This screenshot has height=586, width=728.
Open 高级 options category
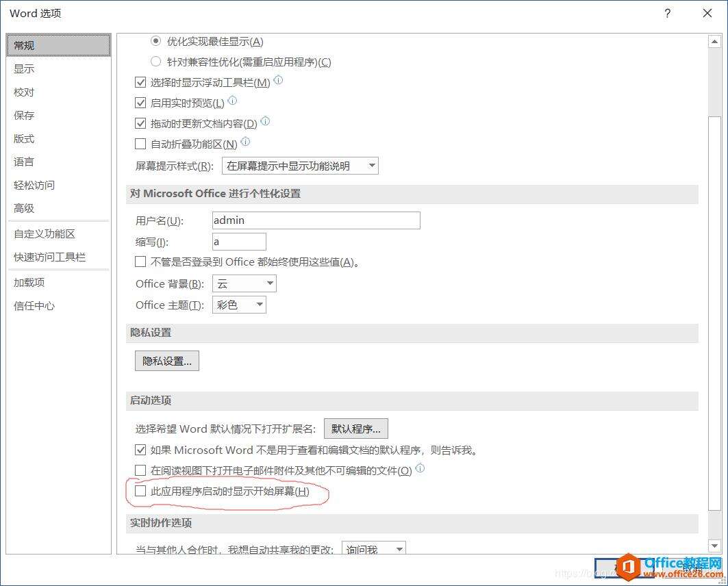(x=58, y=208)
